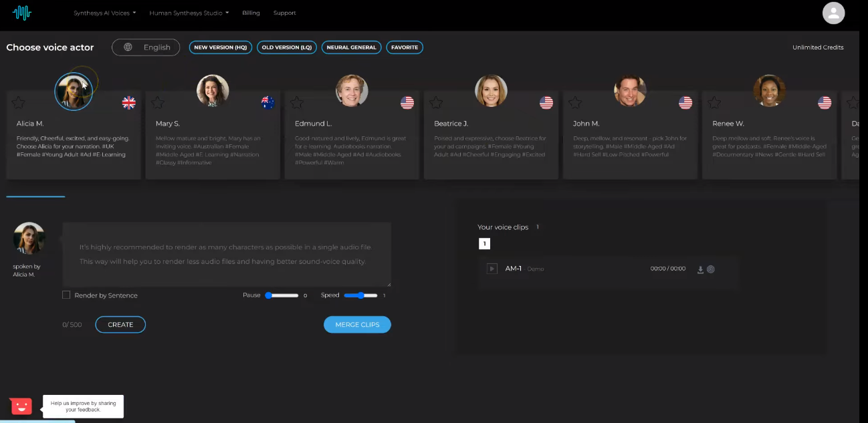
Task: Select Edmund L. voice actor portrait
Action: (352, 90)
